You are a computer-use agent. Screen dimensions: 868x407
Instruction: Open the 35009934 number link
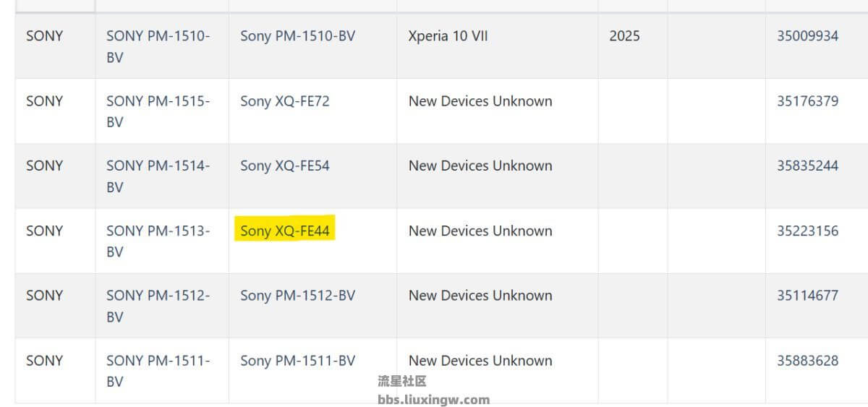coord(808,35)
